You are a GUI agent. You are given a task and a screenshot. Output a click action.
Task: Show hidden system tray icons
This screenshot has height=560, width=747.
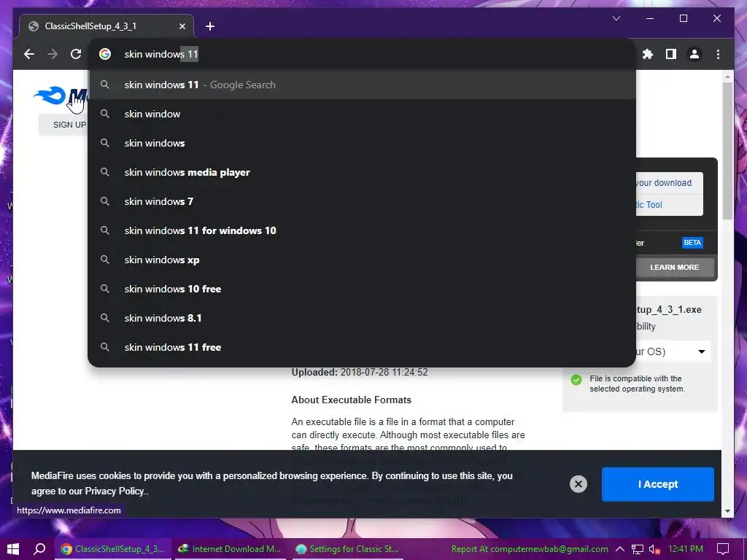[620, 549]
